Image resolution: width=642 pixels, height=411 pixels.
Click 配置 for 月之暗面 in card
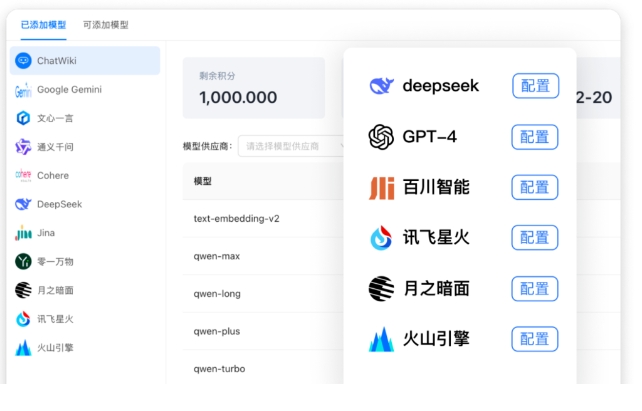coord(535,289)
